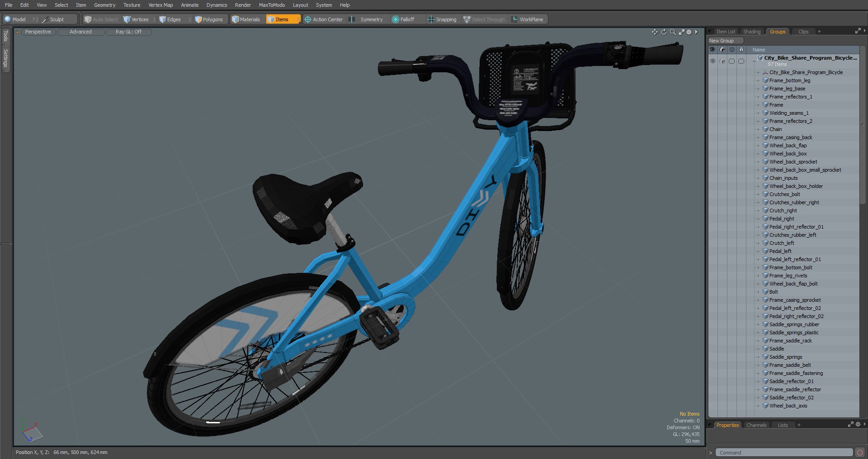868x459 pixels.
Task: Switch to the Channels tab
Action: pyautogui.click(x=756, y=425)
